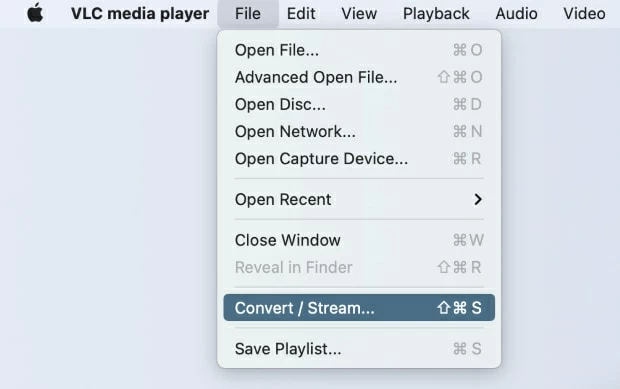Open the Apple menu
The height and width of the screenshot is (389, 620).
35,13
